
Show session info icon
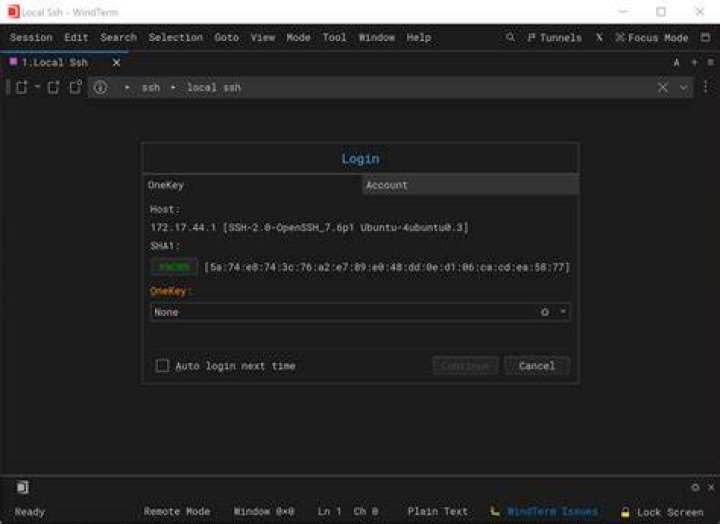click(x=100, y=87)
